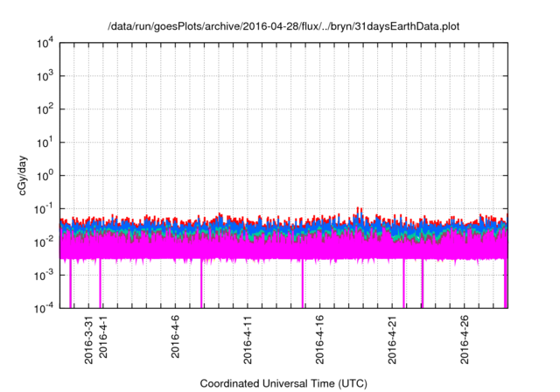Click the 2016-3-31 date tick label
The width and height of the screenshot is (560, 392).
[88, 339]
